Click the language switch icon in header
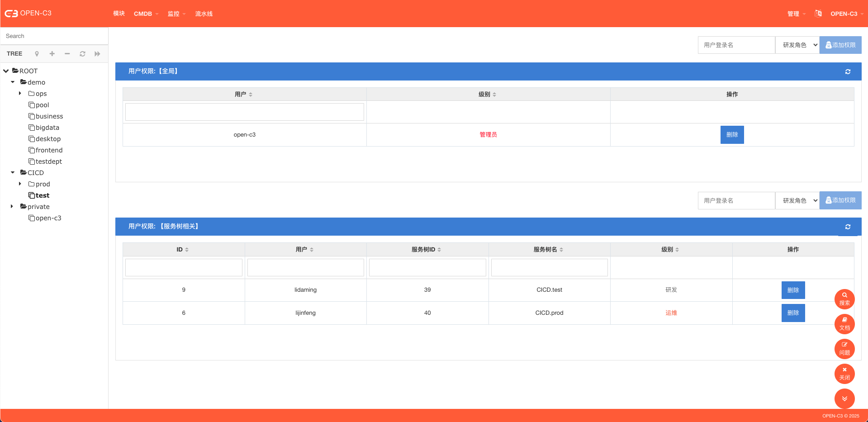868x422 pixels. (818, 14)
